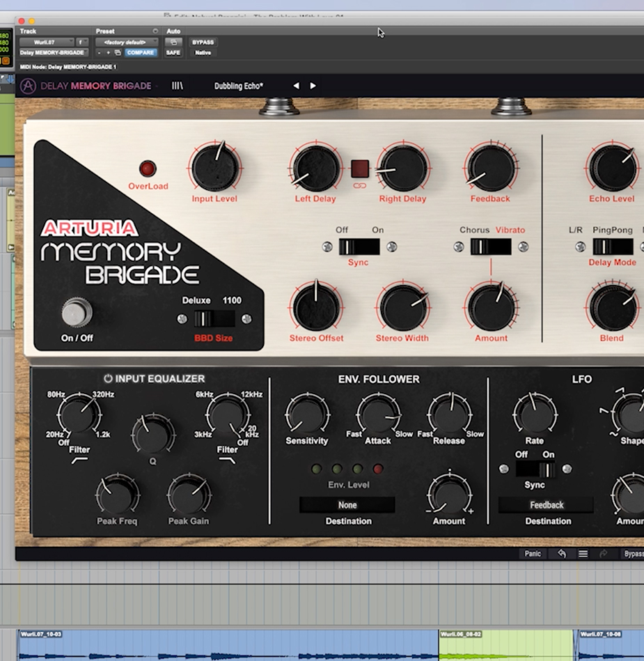The height and width of the screenshot is (661, 644).
Task: Open the Wurli.07 track selector dropdown
Action: (x=47, y=42)
